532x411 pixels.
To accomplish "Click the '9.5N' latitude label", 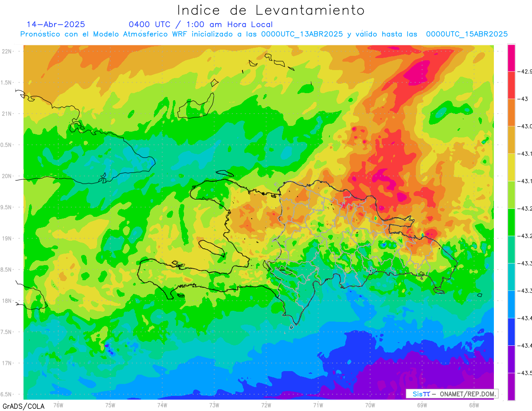I will click(7, 207).
